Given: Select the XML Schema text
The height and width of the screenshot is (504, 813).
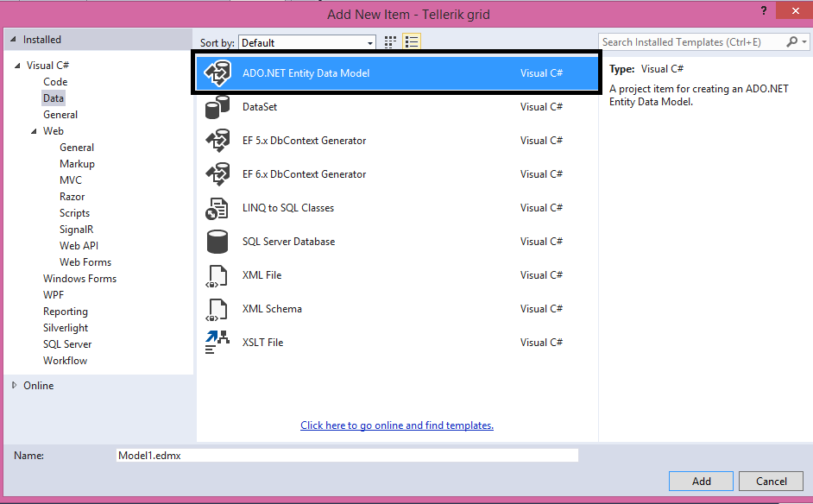Looking at the screenshot, I should pyautogui.click(x=272, y=309).
